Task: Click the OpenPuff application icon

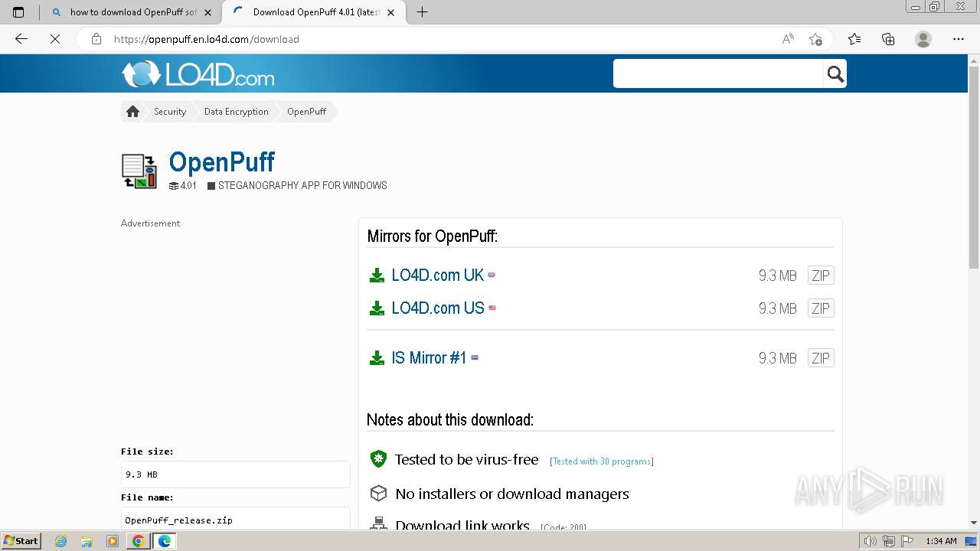Action: click(139, 171)
